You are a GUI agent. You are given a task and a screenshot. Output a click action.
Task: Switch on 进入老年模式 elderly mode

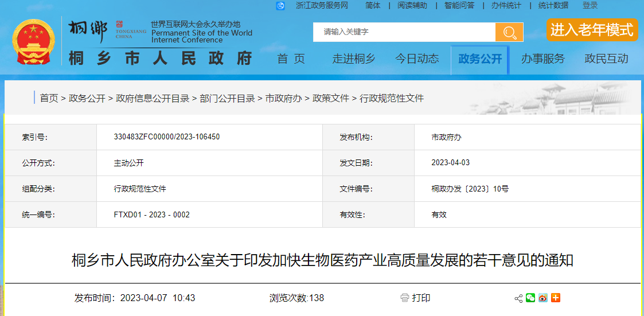pos(592,30)
